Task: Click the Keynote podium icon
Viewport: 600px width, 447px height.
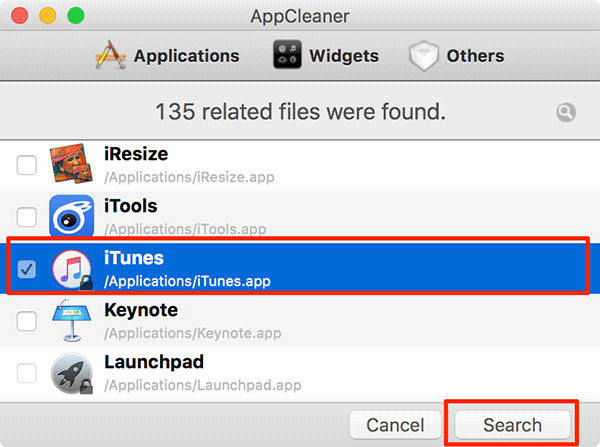Action: click(x=72, y=321)
